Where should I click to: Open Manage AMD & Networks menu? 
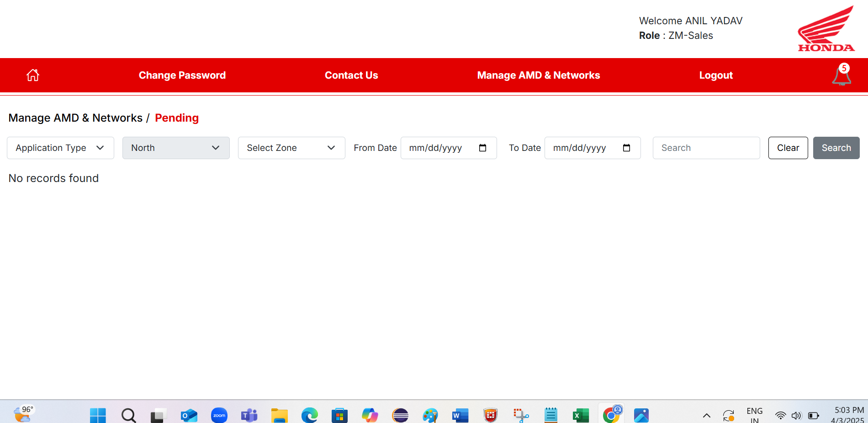click(539, 75)
